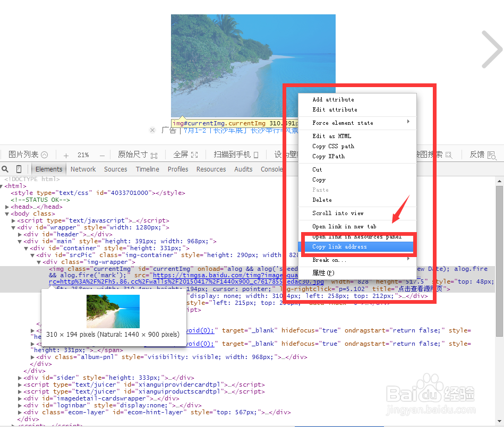Select the STATUS OK comment line

point(40,200)
